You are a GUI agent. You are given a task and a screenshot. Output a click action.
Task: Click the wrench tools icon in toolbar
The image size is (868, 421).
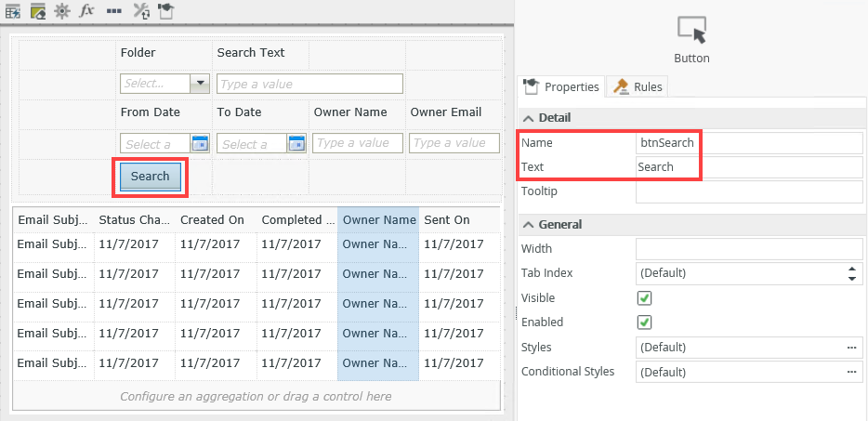pos(140,11)
